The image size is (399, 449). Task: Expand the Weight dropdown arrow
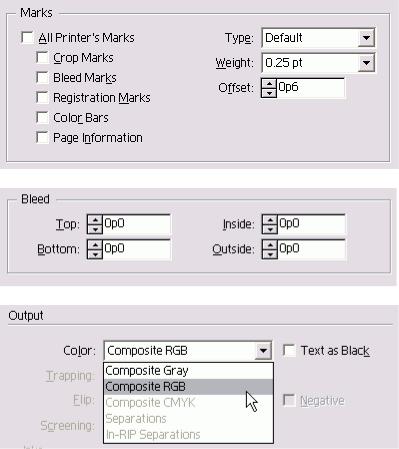coord(366,62)
